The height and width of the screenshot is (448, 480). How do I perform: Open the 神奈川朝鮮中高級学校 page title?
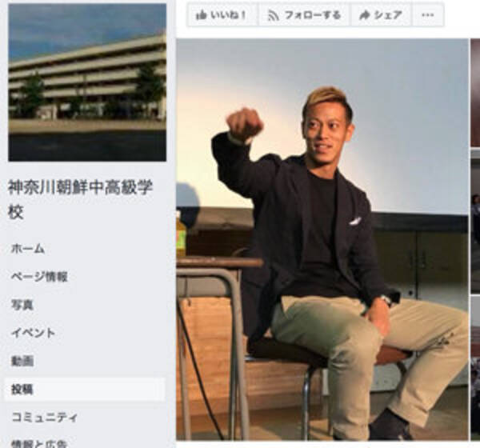pos(80,199)
